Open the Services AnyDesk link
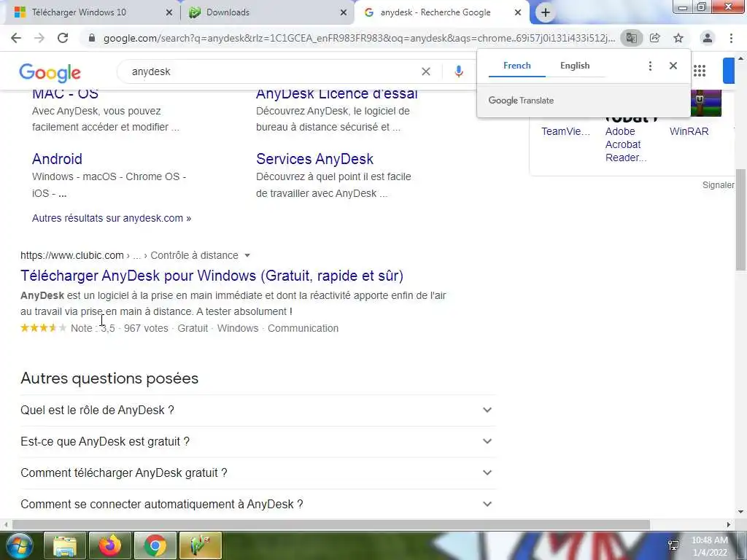 [314, 159]
